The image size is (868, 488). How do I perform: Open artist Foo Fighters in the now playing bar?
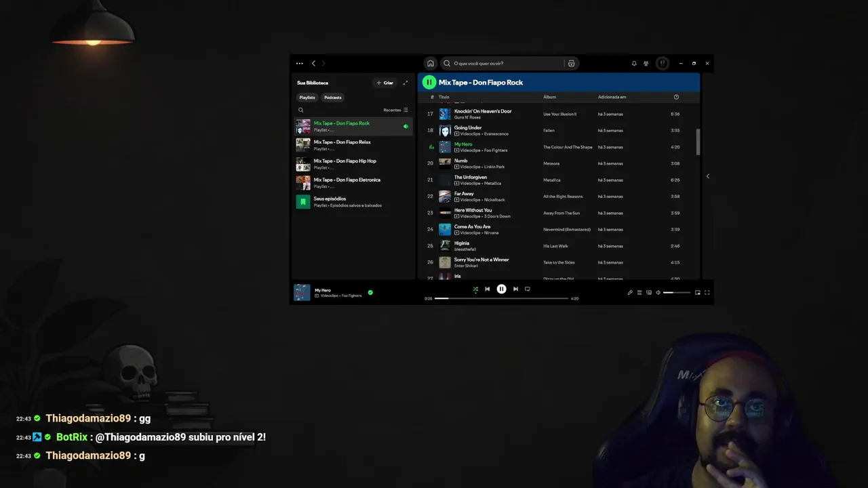pos(351,296)
